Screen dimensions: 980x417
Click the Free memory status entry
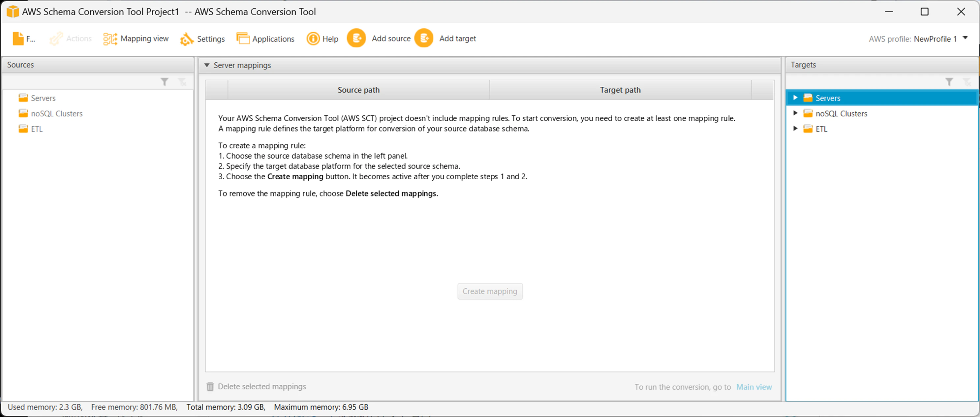click(134, 407)
